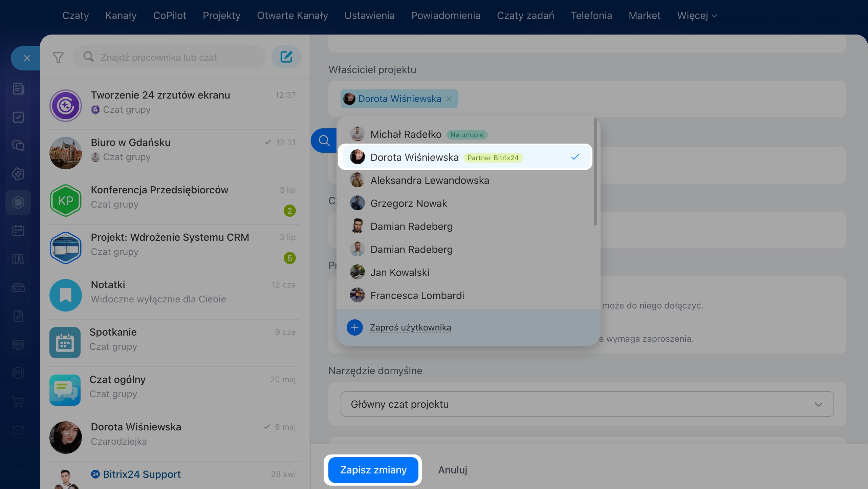This screenshot has height=489, width=868.
Task: Open the Ustawienia tab
Action: (370, 16)
